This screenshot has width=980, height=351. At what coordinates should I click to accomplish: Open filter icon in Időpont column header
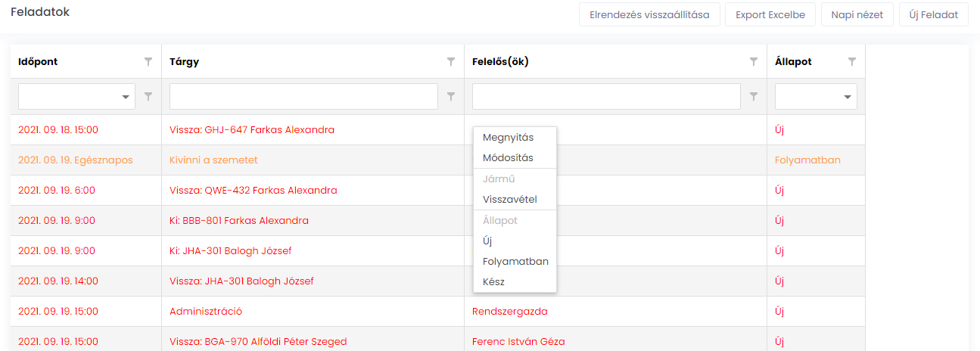pos(148,62)
